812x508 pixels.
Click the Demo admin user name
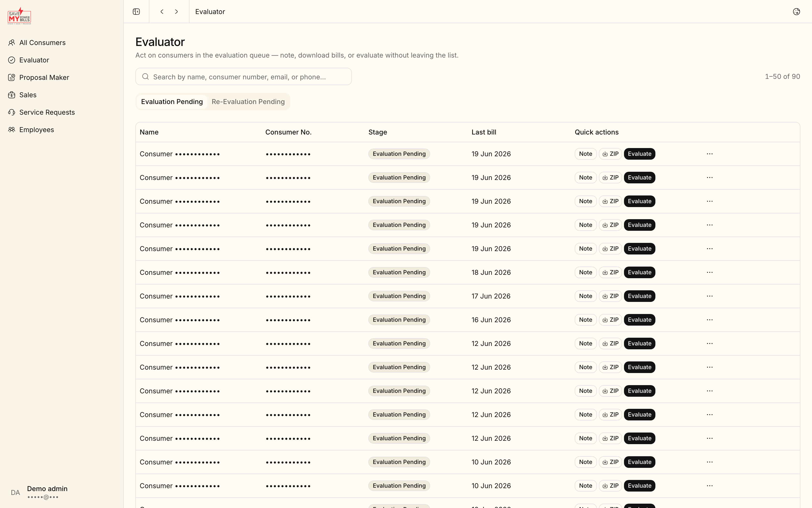(x=47, y=489)
